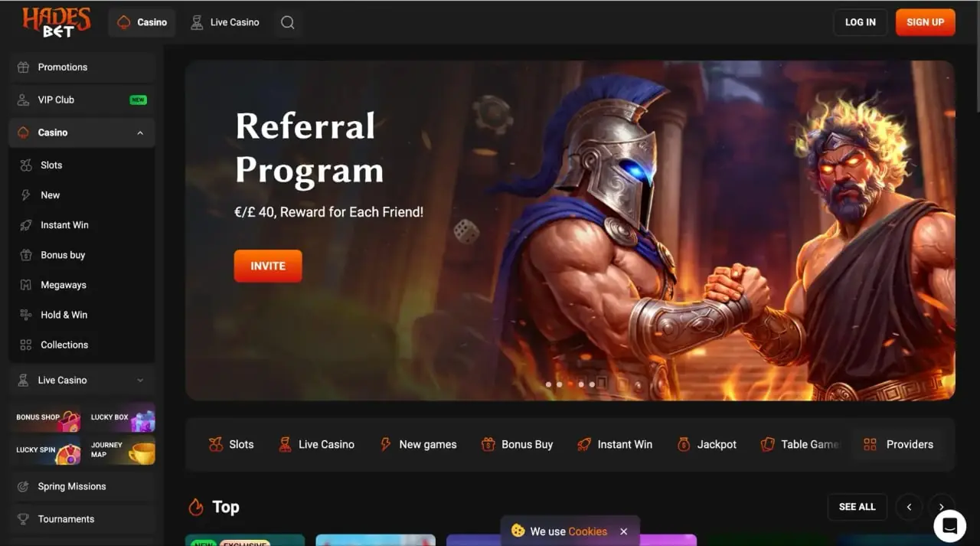Click the Instant Win rocket icon in sidebar
This screenshot has width=980, height=546.
(x=26, y=224)
